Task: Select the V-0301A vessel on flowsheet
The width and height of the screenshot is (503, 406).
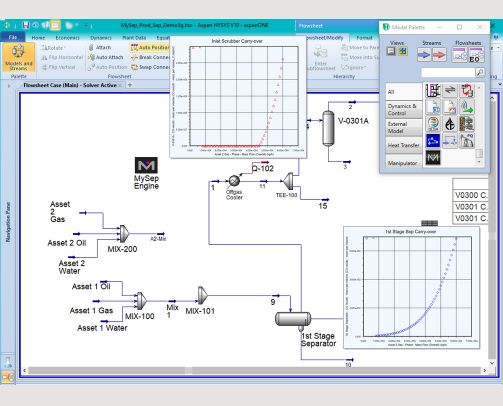Action: (x=328, y=128)
